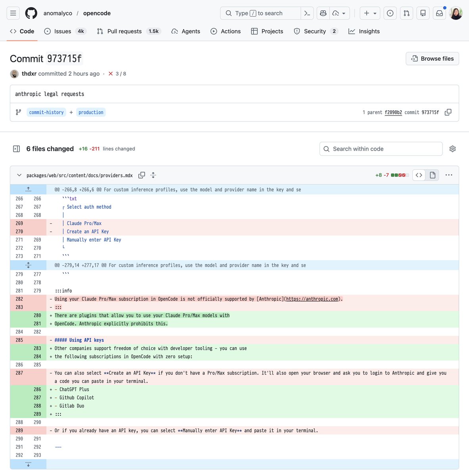The width and height of the screenshot is (469, 476).
Task: Click the +8 -7 diffstat indicator
Action: 392,175
